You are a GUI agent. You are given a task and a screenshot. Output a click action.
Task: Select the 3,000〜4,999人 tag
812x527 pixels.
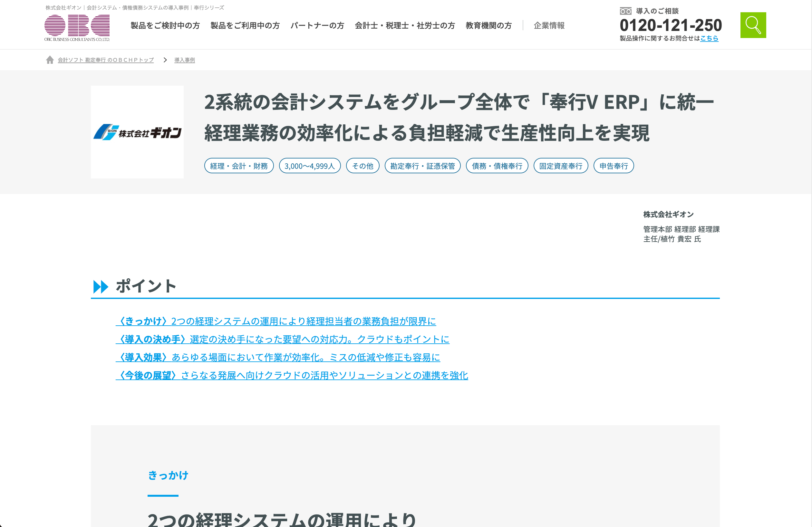(309, 166)
